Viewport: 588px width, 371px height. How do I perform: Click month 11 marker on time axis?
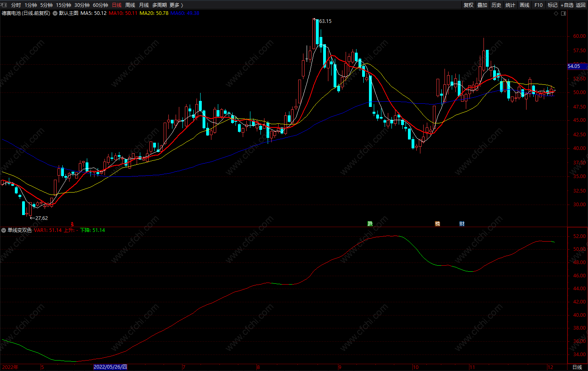pyautogui.click(x=472, y=367)
